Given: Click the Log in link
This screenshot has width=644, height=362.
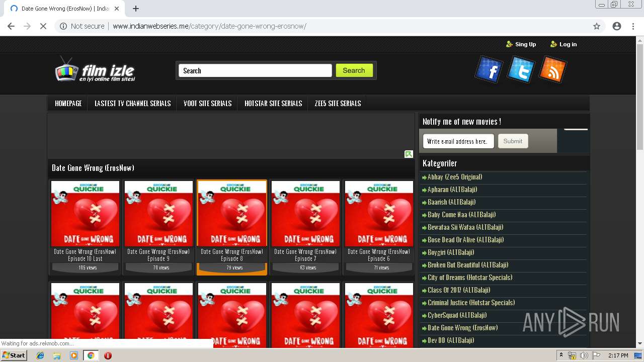Looking at the screenshot, I should 563,44.
